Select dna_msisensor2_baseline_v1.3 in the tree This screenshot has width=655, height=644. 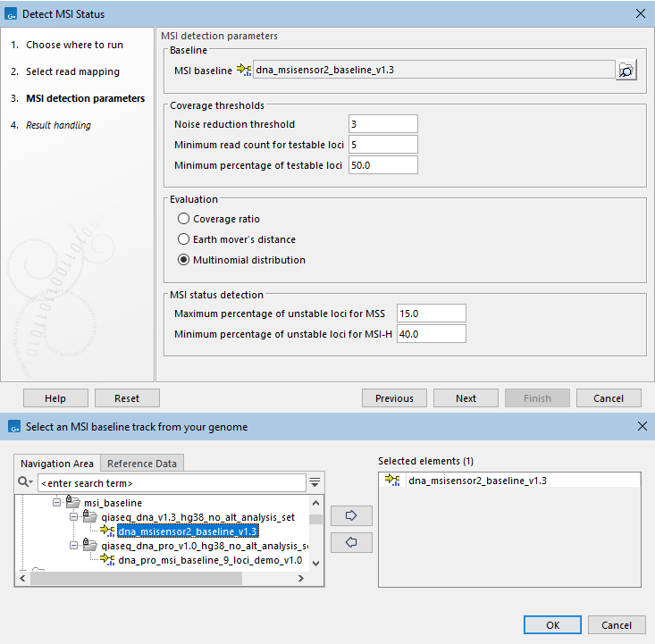(188, 531)
